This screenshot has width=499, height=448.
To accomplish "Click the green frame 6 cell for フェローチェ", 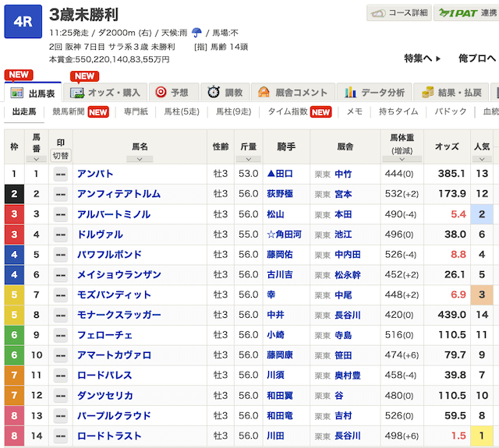I will [x=14, y=335].
